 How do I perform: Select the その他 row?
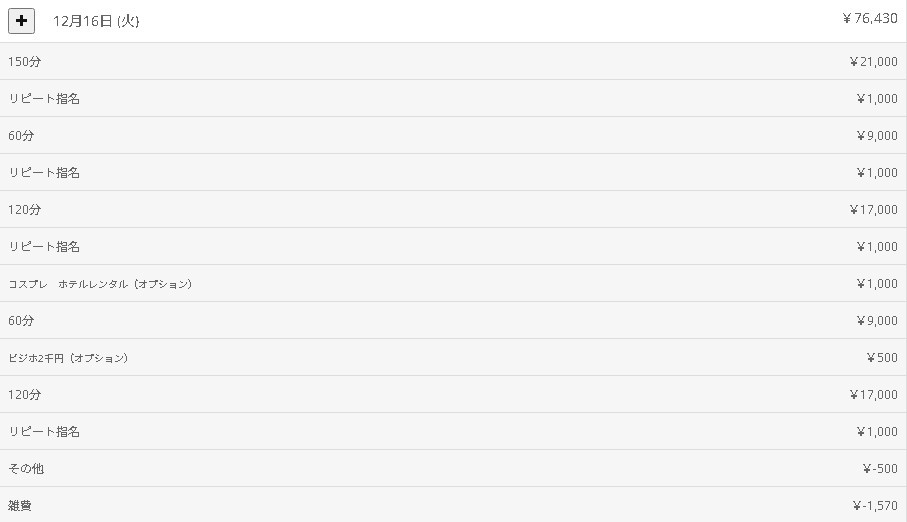26,469
